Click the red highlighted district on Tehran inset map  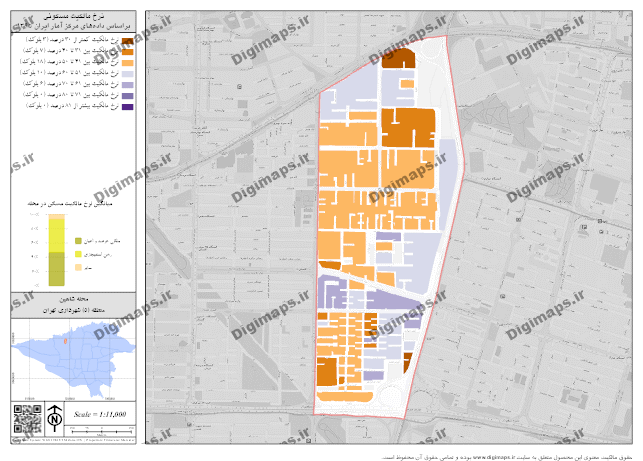(66, 342)
